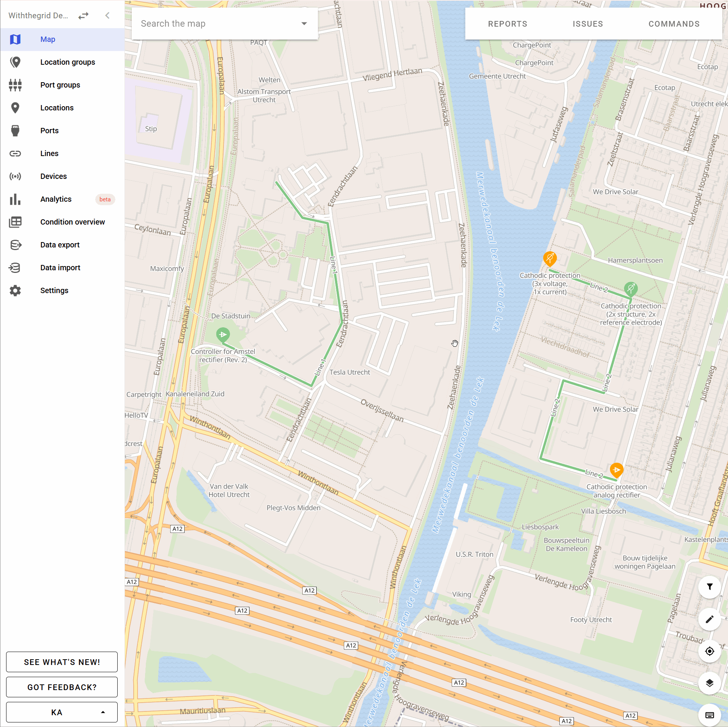Click the pencil edit map button
The image size is (728, 727).
pos(709,619)
